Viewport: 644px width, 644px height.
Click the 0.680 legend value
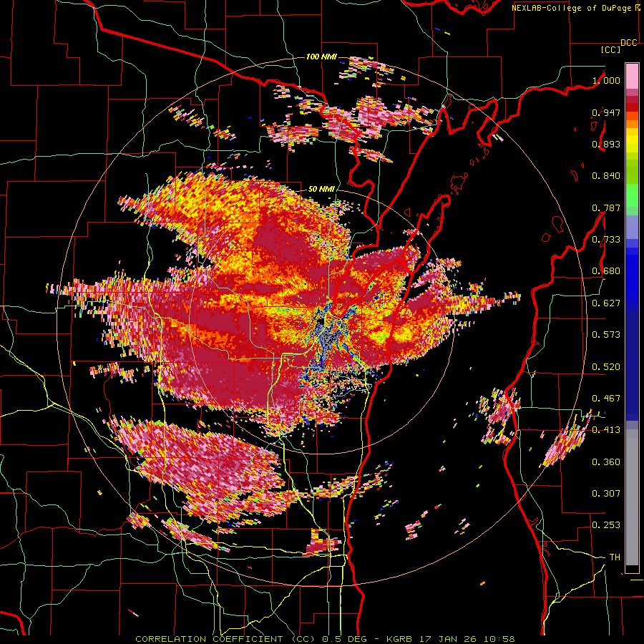(x=606, y=271)
